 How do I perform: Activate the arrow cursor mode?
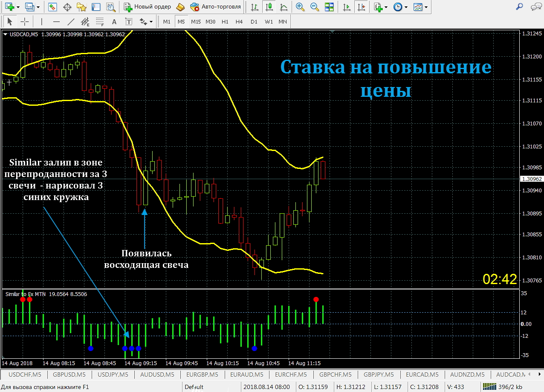(10, 21)
